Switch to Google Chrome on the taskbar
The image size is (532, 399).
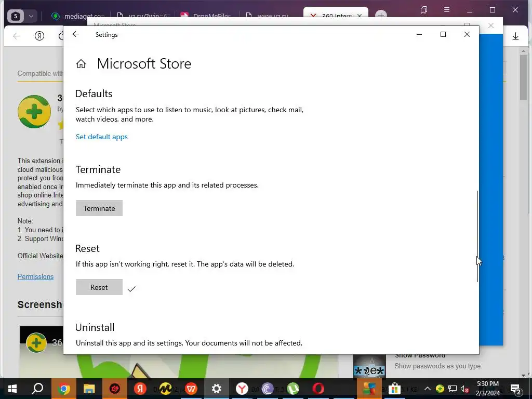[63, 389]
